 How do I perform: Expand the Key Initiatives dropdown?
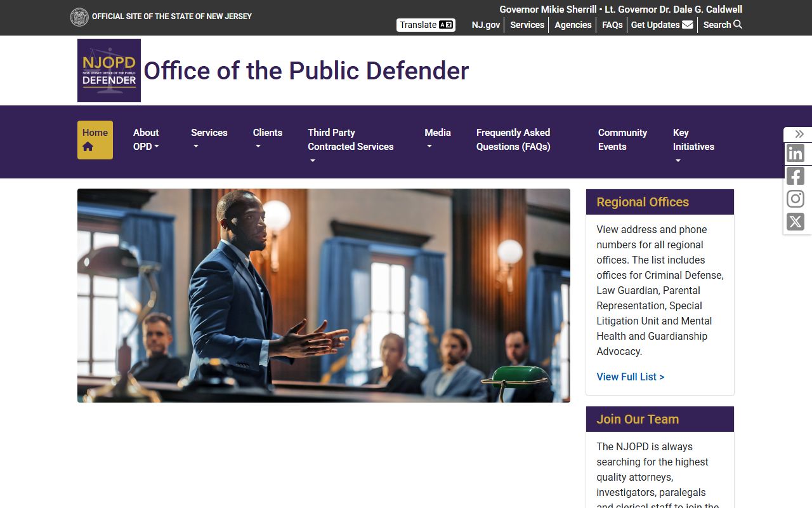[693, 146]
